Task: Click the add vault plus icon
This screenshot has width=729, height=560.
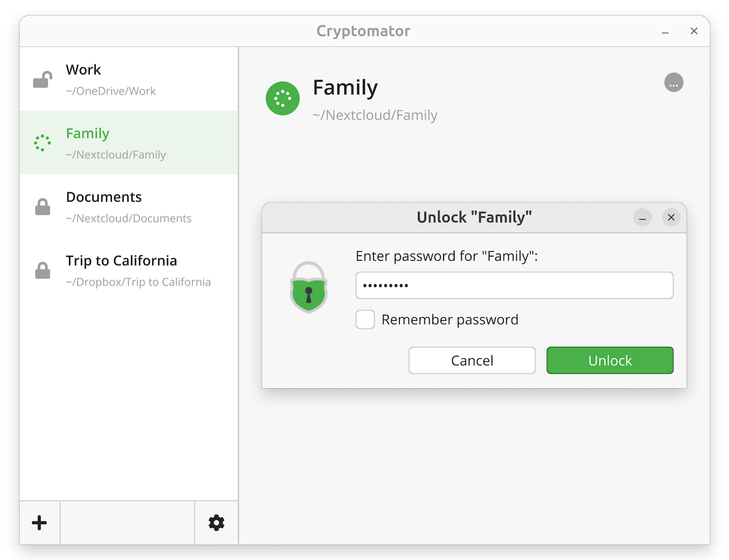Action: pos(39,523)
